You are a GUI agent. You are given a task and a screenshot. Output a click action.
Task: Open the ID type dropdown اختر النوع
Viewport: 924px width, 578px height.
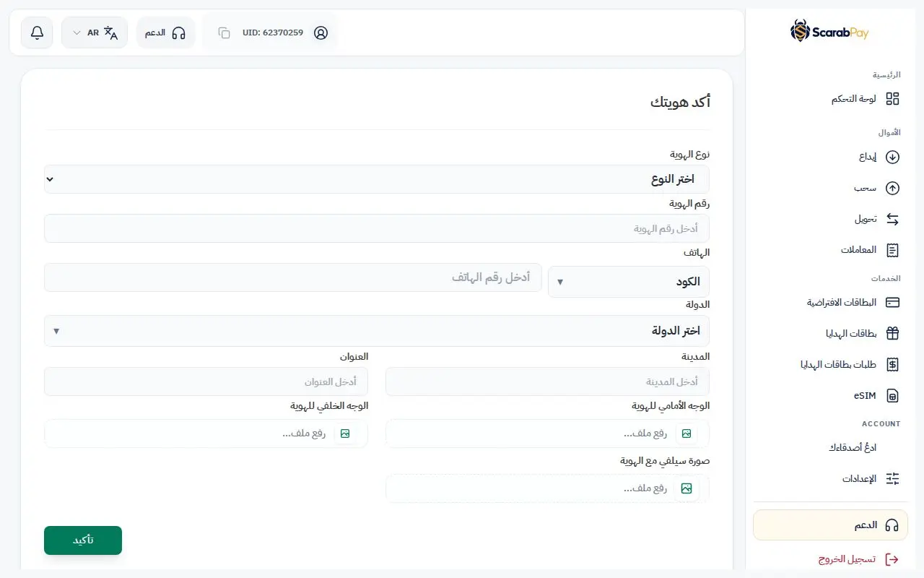[377, 179]
